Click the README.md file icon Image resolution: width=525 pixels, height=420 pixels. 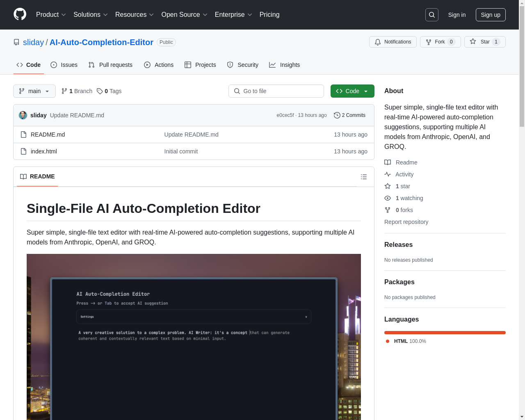point(24,135)
